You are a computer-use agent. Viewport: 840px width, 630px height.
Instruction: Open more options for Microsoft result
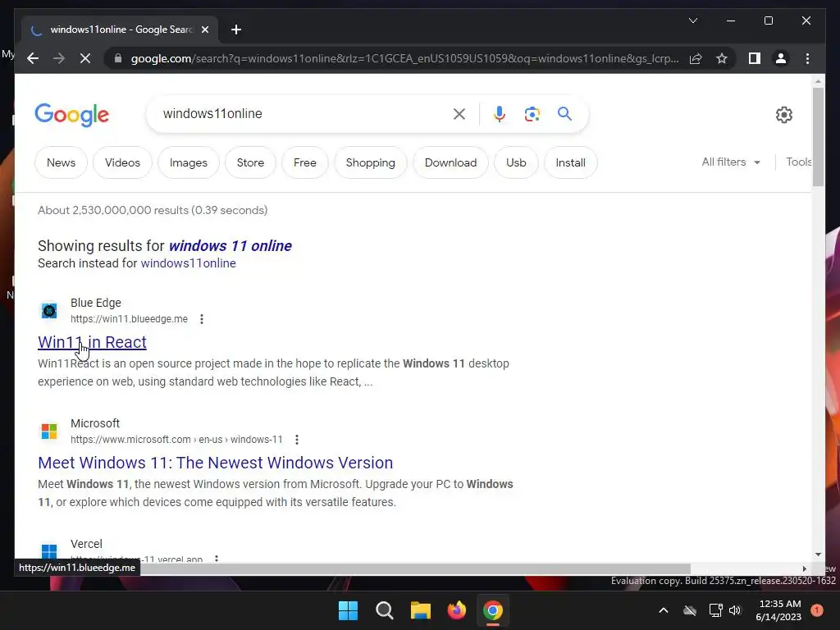tap(297, 440)
